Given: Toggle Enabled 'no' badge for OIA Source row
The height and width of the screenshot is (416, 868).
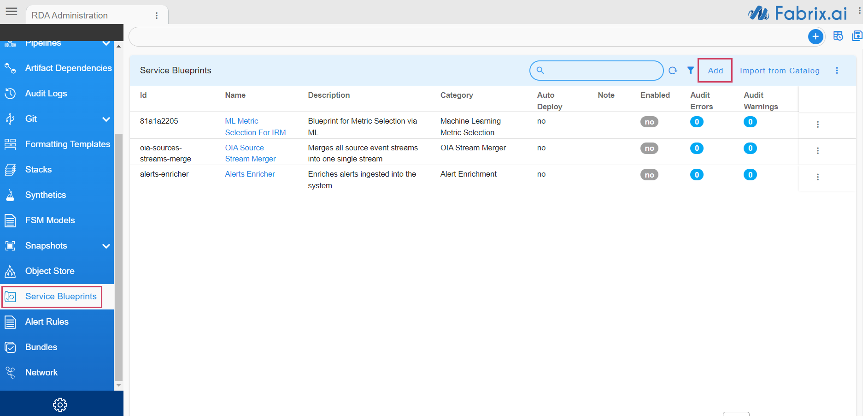Looking at the screenshot, I should (x=649, y=149).
